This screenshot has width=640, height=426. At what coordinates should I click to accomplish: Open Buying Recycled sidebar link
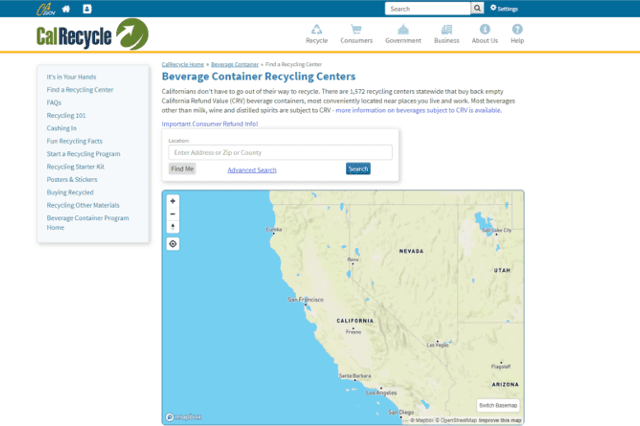pos(70,192)
